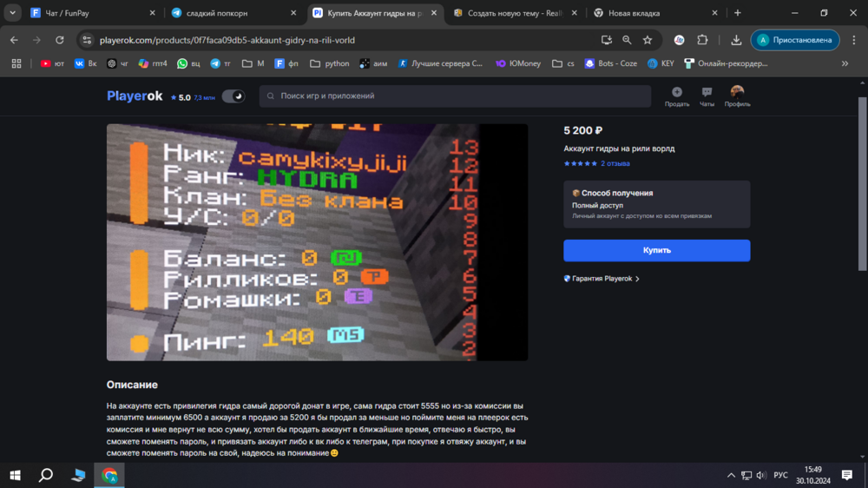Open the 'Лучшие сервера С...' bookmark

440,63
